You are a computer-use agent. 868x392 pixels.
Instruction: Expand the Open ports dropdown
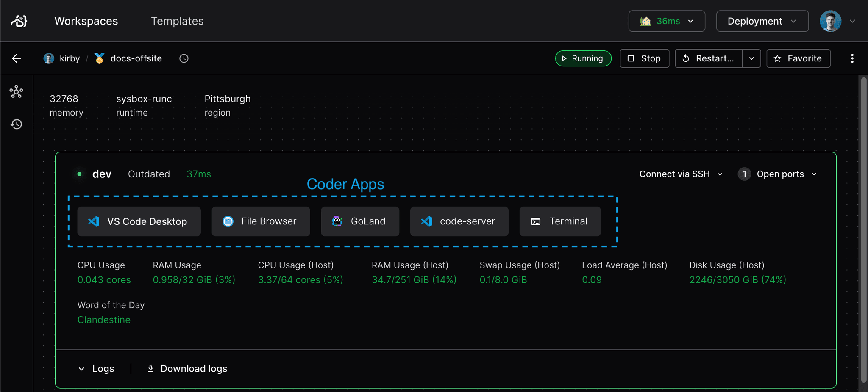tap(777, 174)
